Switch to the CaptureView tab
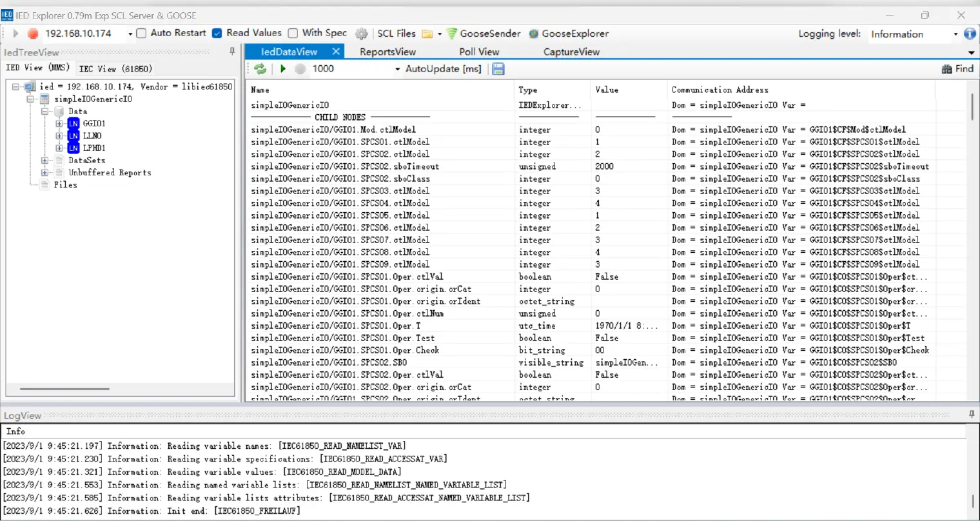This screenshot has width=980, height=521. 571,52
